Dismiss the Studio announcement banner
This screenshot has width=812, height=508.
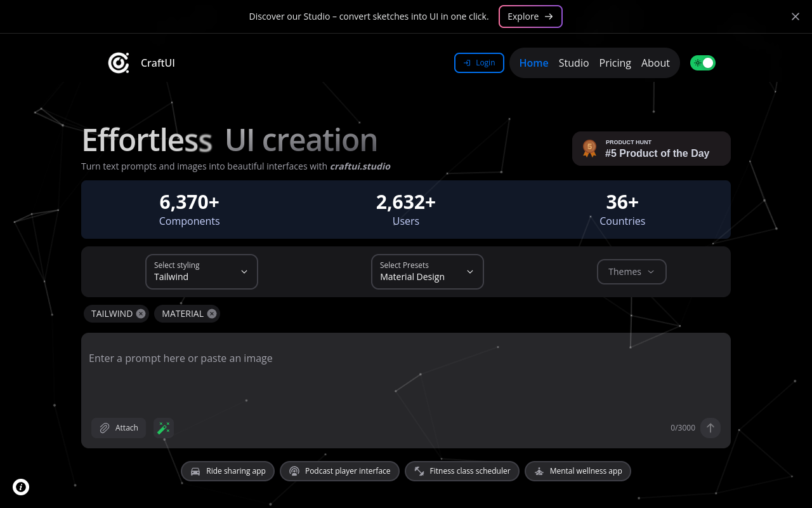pos(795,17)
